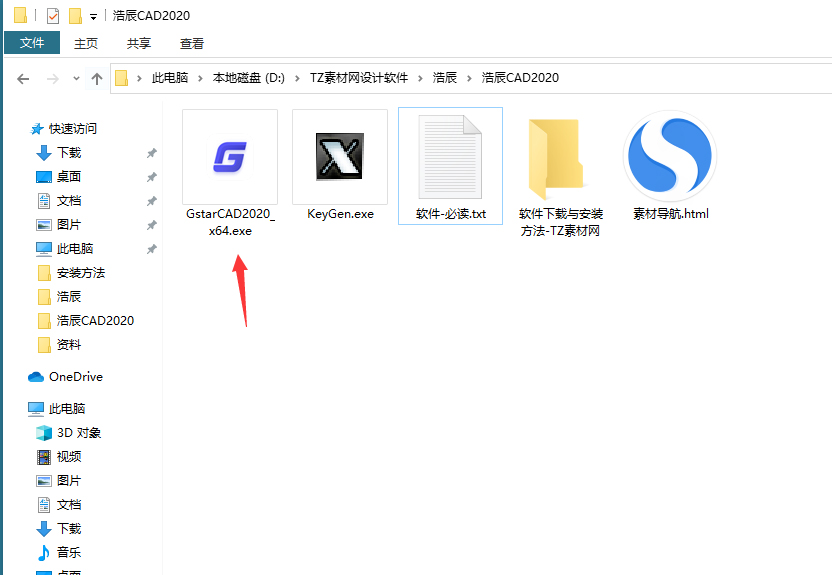Open 图片 under the 此电脑 node
Viewport: 832px width, 575px height.
(x=69, y=481)
